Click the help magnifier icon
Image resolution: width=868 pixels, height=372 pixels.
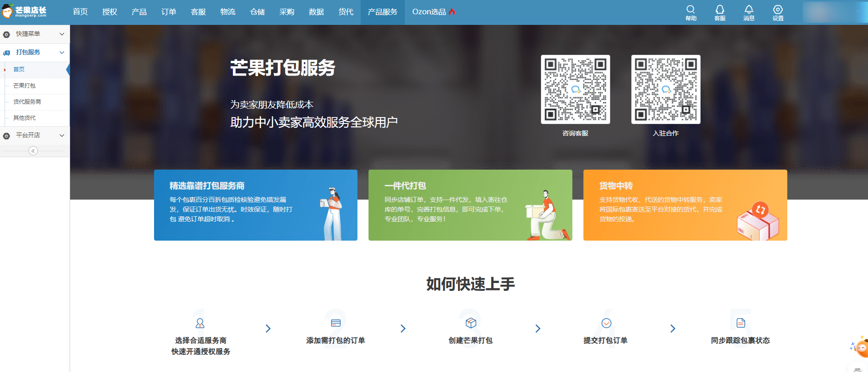(x=690, y=10)
